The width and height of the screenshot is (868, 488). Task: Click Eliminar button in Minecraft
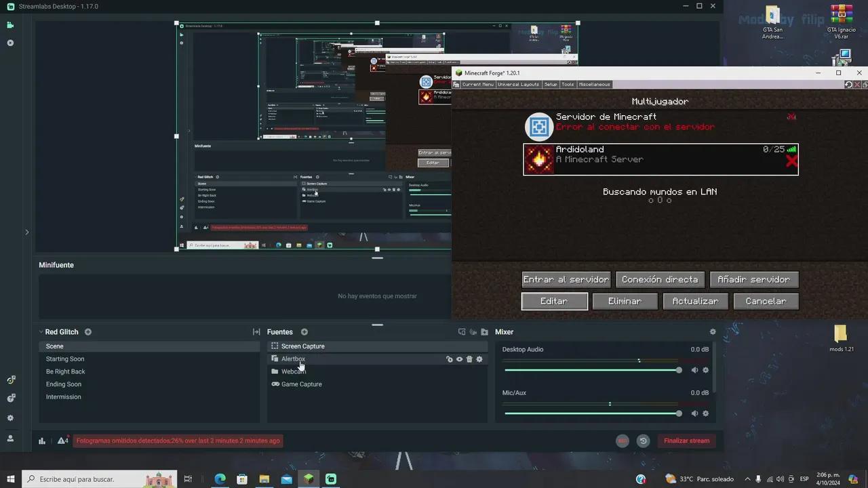[x=625, y=301]
